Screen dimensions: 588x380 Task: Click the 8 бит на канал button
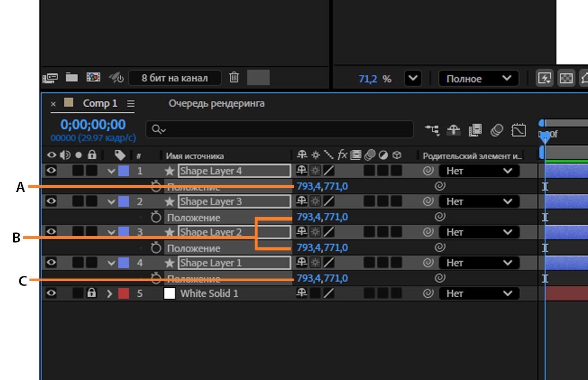pyautogui.click(x=175, y=78)
